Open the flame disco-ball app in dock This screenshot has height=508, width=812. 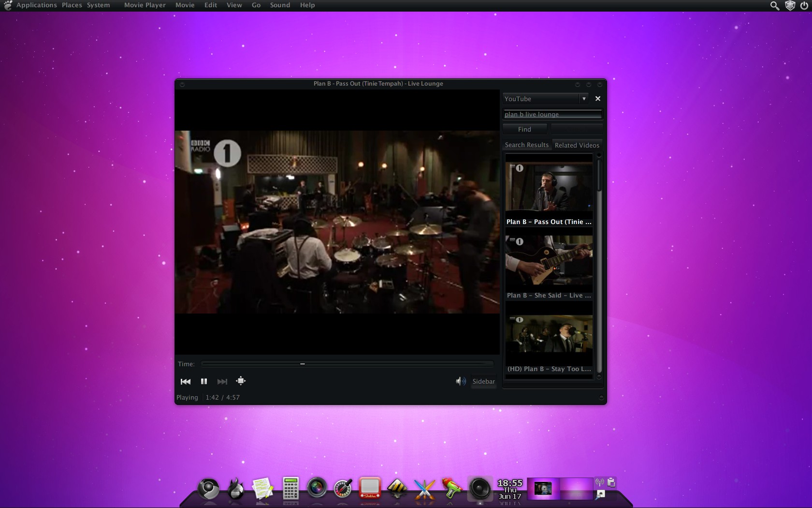236,489
